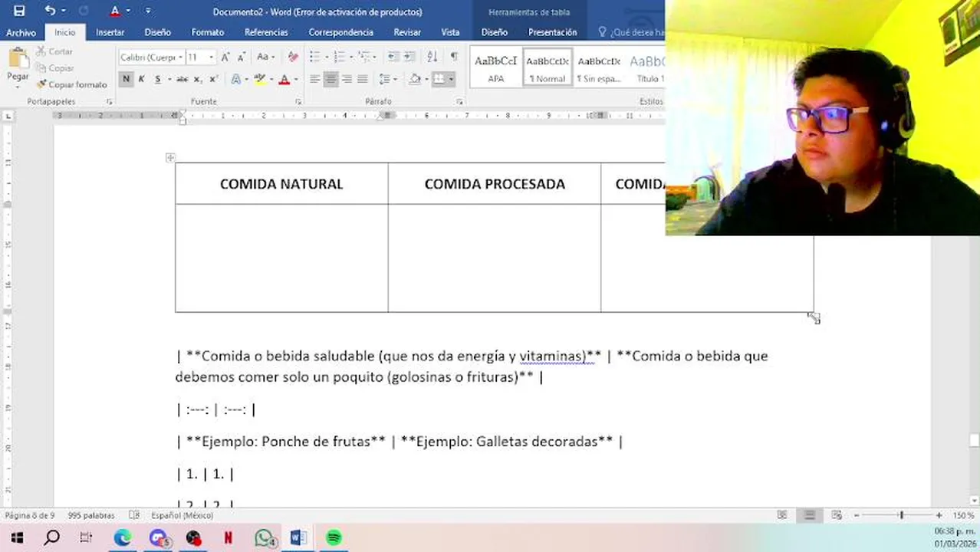The image size is (980, 552).
Task: Open WhatsApp from the taskbar
Action: (264, 537)
